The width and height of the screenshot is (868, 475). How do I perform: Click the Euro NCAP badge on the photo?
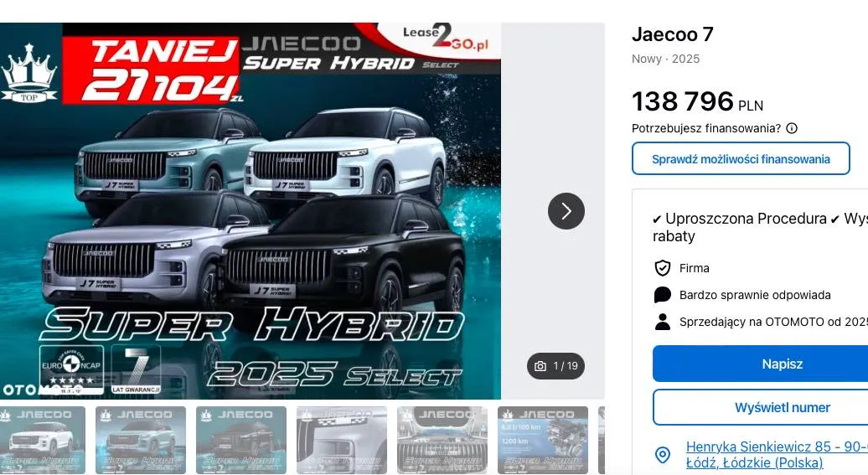tap(71, 369)
